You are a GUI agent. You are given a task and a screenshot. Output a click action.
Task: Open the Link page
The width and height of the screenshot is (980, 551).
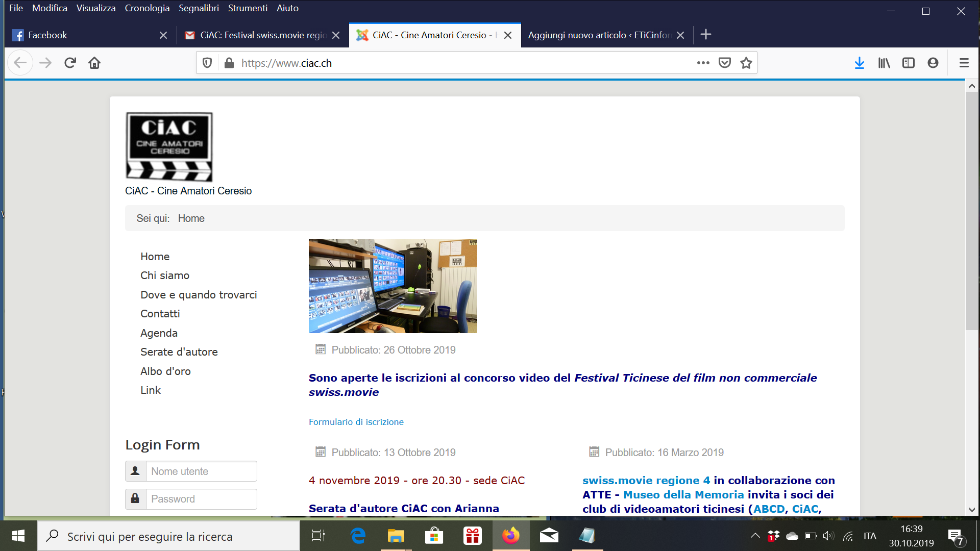click(x=151, y=390)
